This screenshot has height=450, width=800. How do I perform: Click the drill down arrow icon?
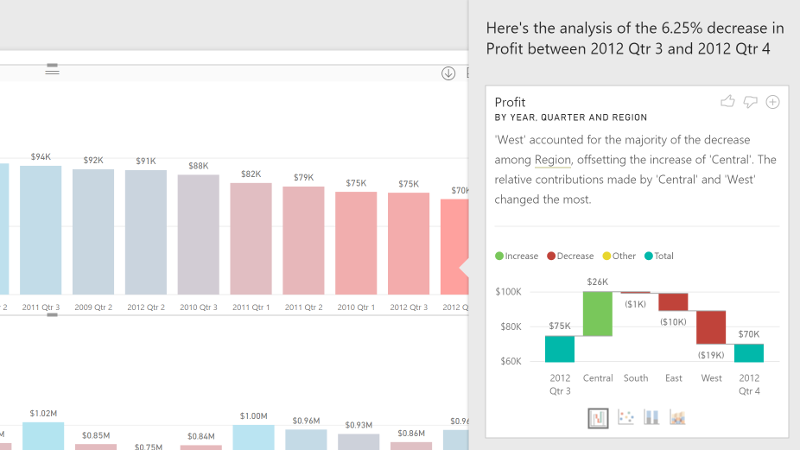coord(448,73)
